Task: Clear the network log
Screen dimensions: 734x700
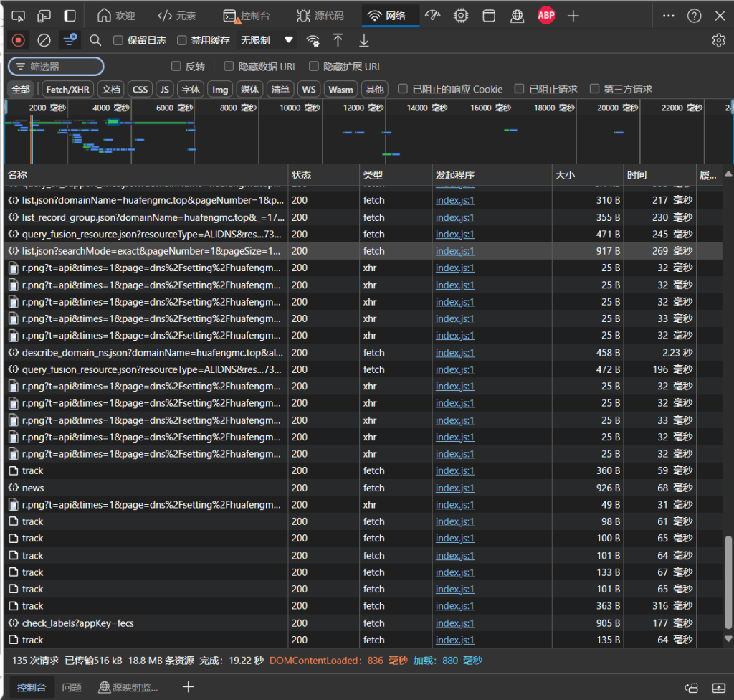Action: coord(44,41)
